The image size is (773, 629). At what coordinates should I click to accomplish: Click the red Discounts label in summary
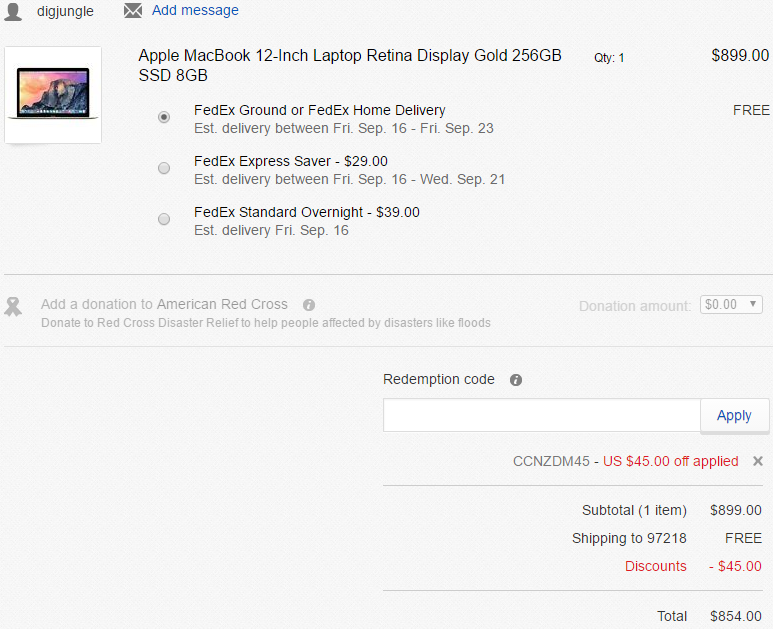(x=656, y=566)
